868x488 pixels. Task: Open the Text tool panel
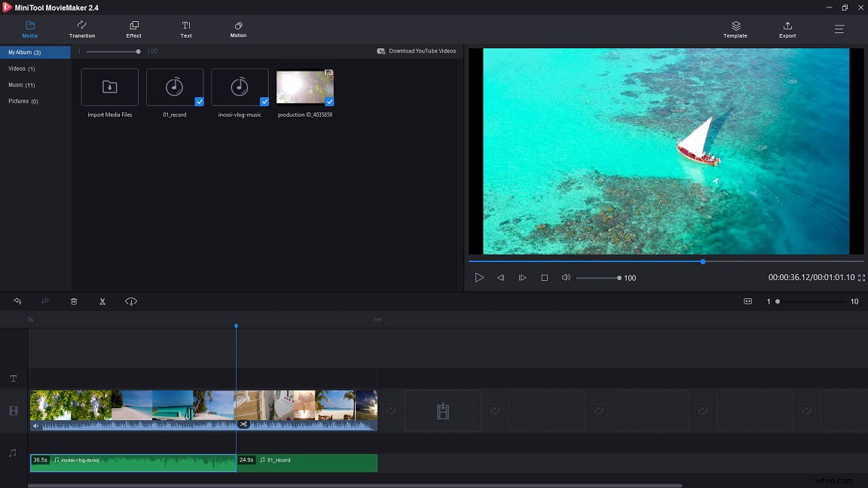185,29
